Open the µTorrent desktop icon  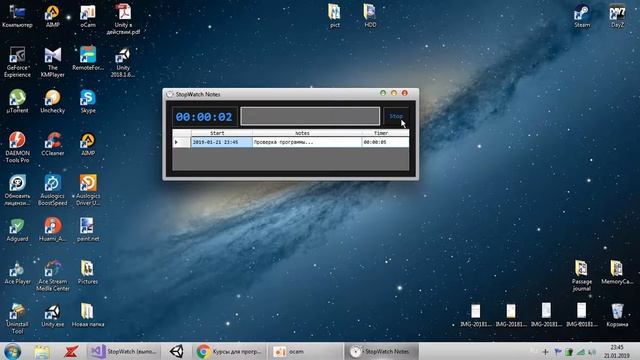(x=17, y=101)
